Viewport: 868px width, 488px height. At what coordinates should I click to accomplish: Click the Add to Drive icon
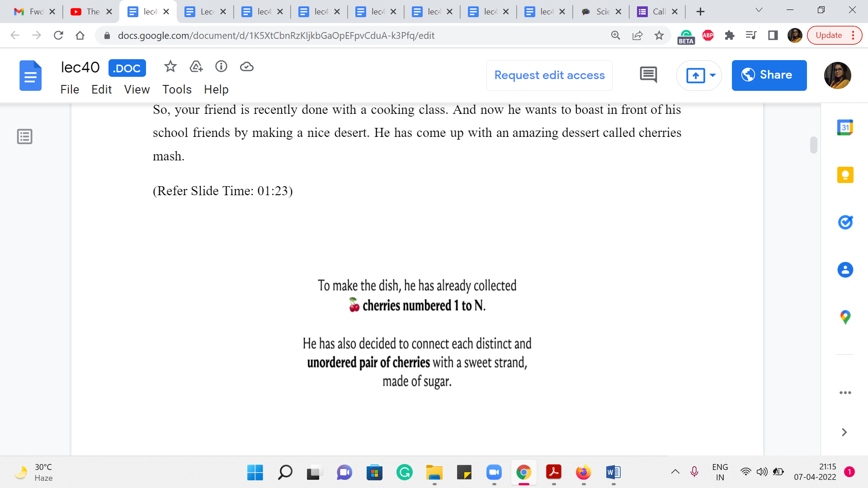196,67
